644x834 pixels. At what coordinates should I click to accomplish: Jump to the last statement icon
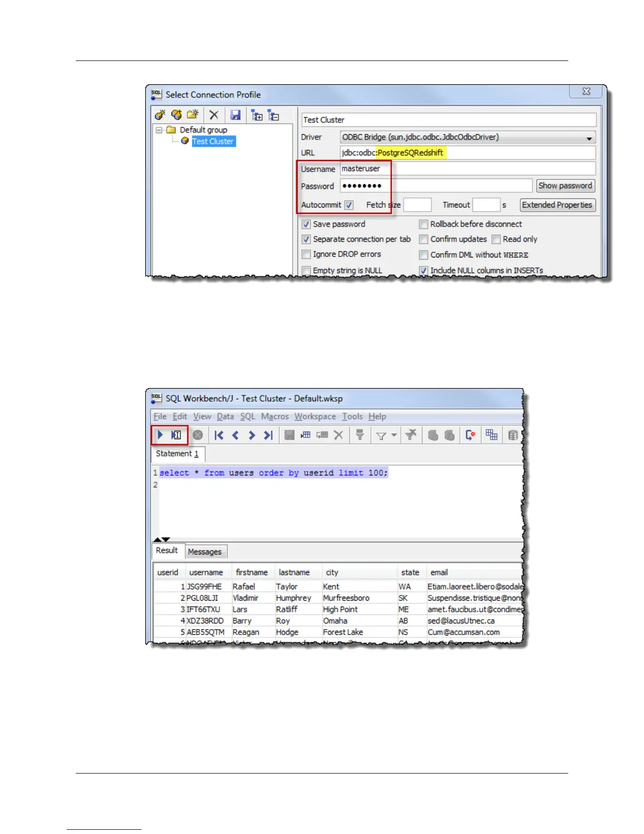[268, 435]
